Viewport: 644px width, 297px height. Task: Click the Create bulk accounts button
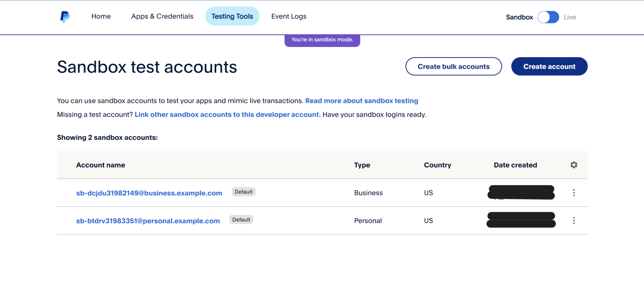[x=453, y=66]
